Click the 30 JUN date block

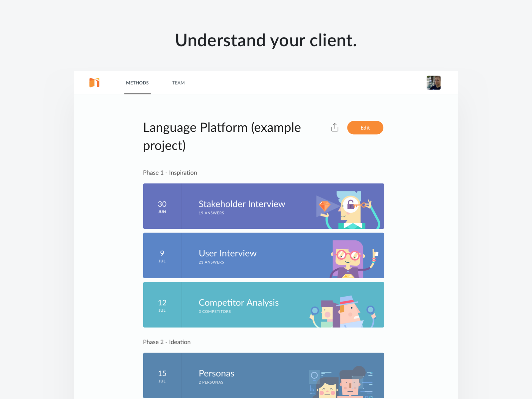pyautogui.click(x=162, y=206)
